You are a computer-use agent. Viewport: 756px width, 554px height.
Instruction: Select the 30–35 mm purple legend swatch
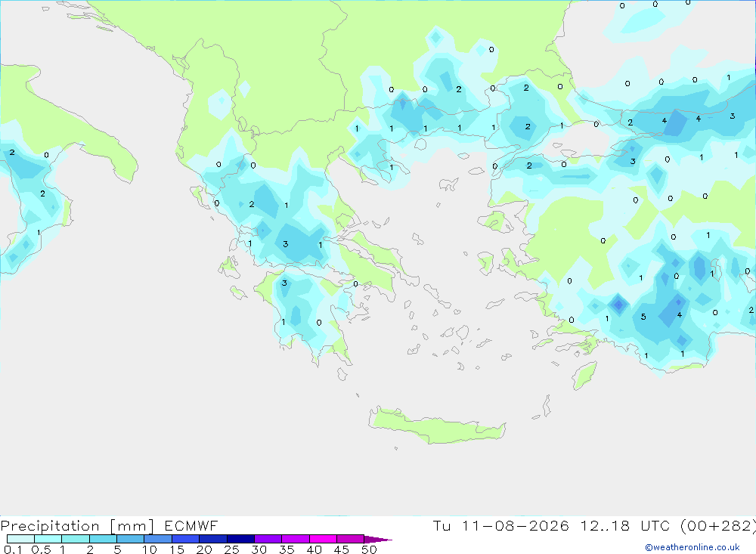[268, 539]
